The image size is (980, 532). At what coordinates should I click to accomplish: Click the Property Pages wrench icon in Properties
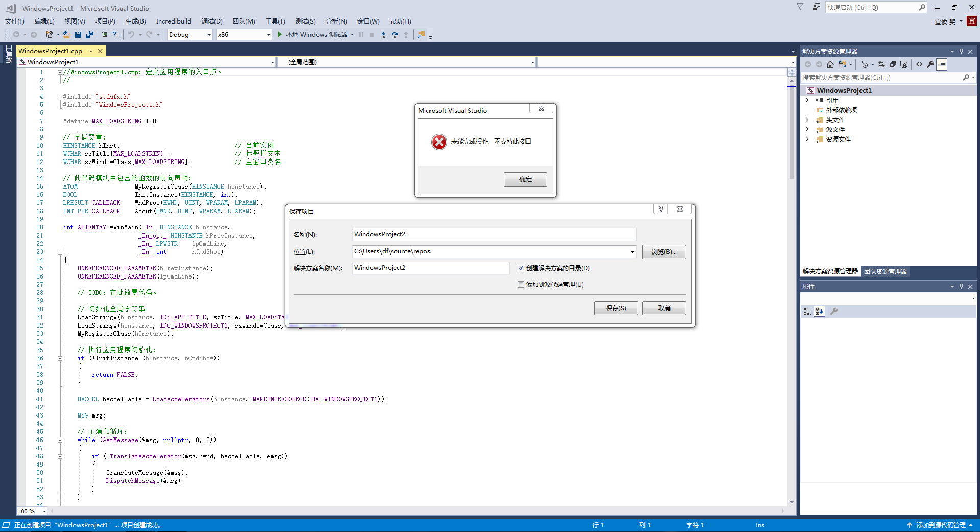[x=834, y=311]
